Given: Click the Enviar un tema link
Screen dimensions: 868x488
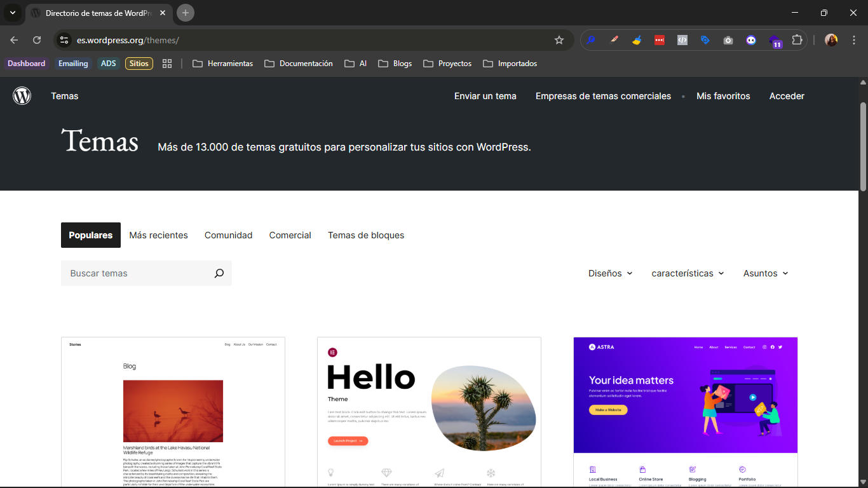Looking at the screenshot, I should click(485, 96).
